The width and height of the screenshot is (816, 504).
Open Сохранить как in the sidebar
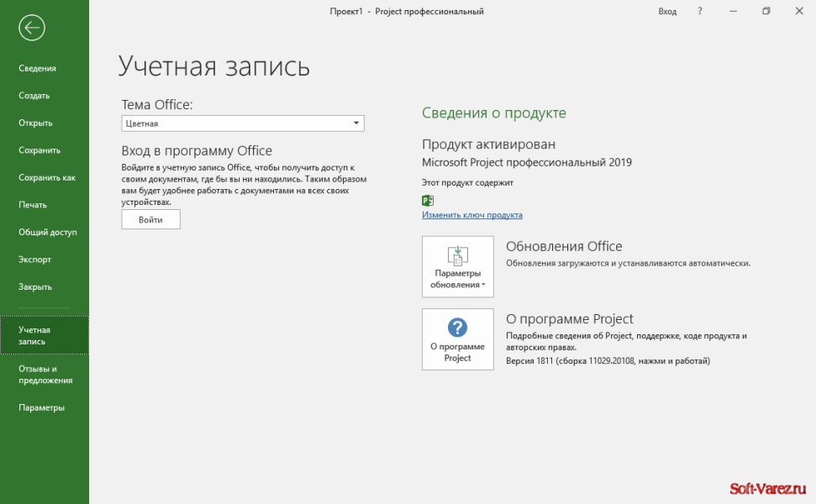tap(47, 177)
